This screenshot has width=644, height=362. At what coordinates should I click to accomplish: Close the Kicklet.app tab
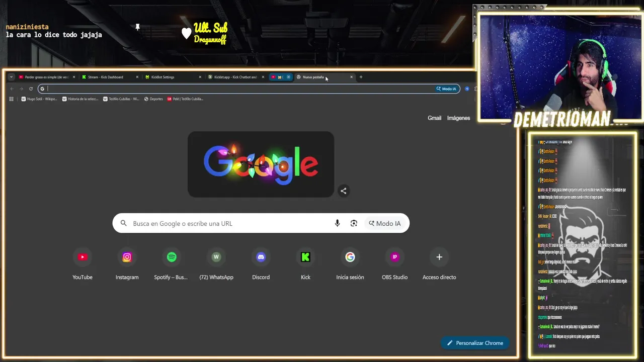coord(263,77)
